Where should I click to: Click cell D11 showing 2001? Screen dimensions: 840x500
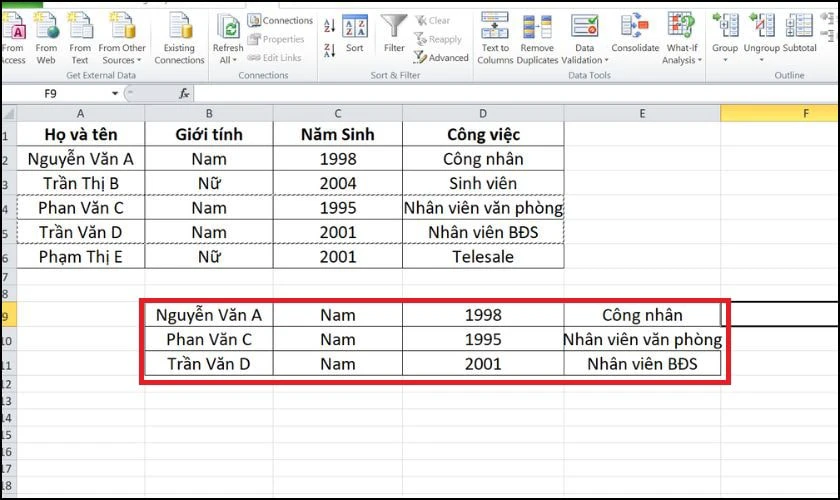click(x=483, y=364)
